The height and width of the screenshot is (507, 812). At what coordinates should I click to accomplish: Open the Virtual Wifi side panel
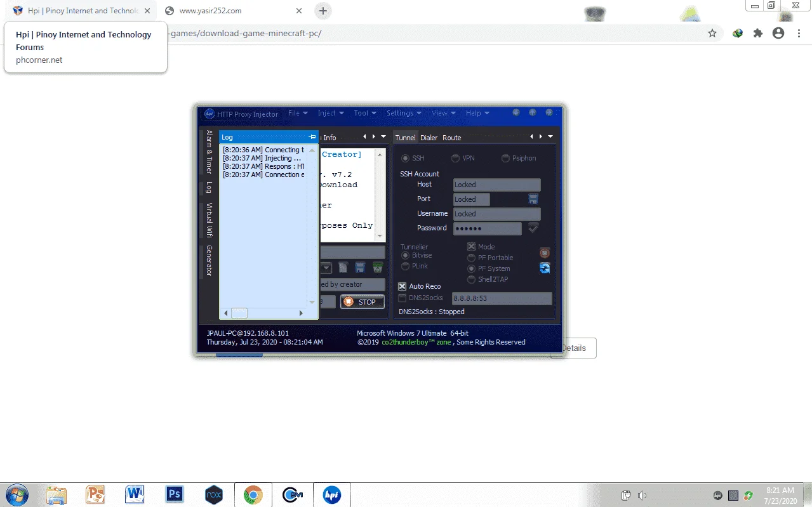point(209,220)
